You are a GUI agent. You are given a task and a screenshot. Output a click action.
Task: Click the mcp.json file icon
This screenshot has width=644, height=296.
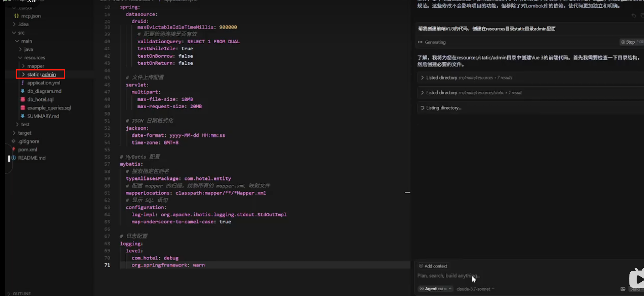[x=16, y=16]
